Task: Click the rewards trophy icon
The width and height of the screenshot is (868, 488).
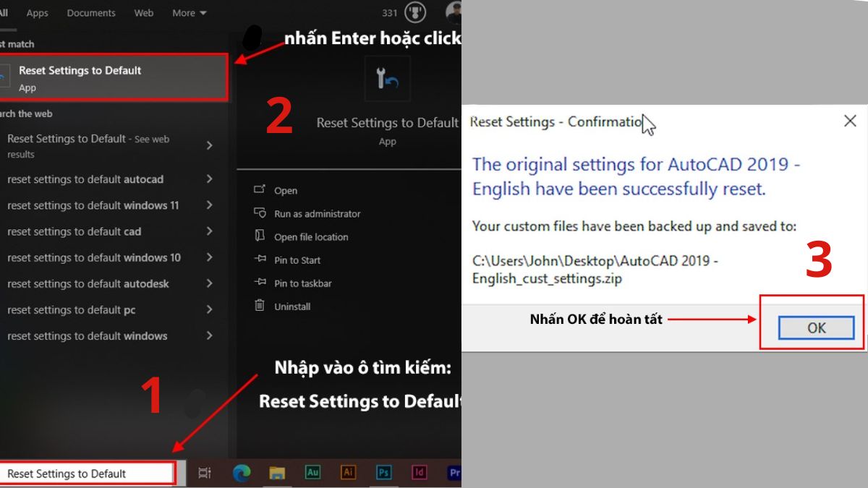Action: [414, 13]
